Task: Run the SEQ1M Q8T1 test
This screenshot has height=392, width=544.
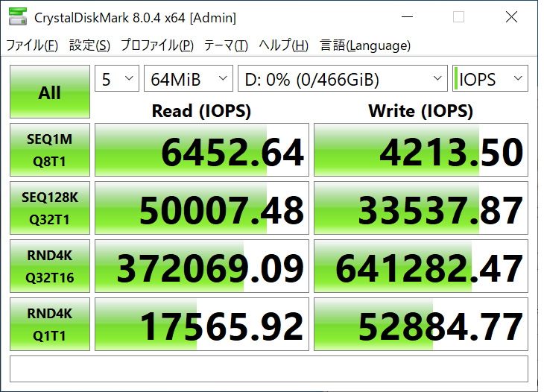Action: pos(50,150)
